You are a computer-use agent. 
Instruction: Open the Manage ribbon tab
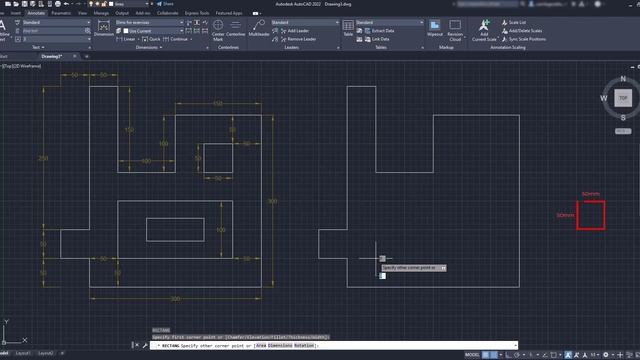tap(101, 13)
